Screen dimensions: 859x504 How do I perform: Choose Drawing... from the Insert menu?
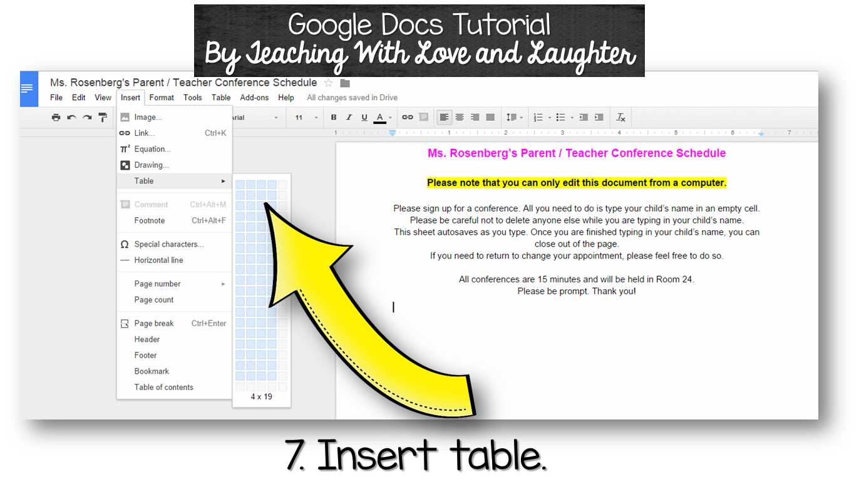point(174,165)
